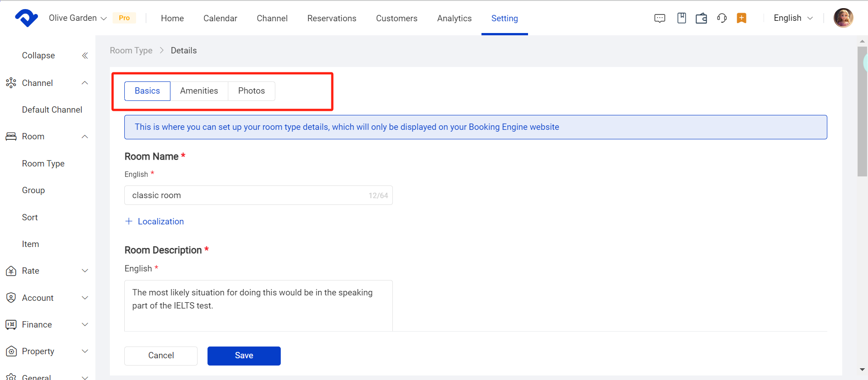The image size is (868, 380).
Task: Click the orange add bookmark icon
Action: [741, 18]
